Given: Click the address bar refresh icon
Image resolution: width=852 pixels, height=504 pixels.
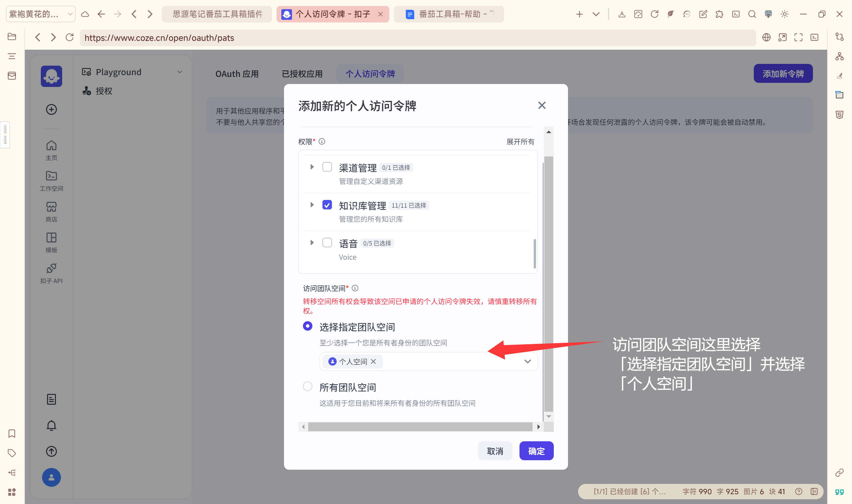Looking at the screenshot, I should (70, 37).
